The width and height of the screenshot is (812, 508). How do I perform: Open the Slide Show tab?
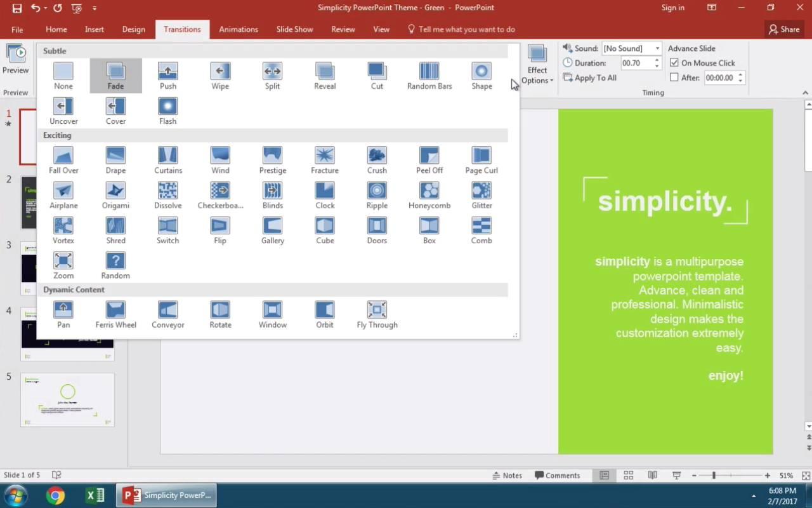pos(294,29)
